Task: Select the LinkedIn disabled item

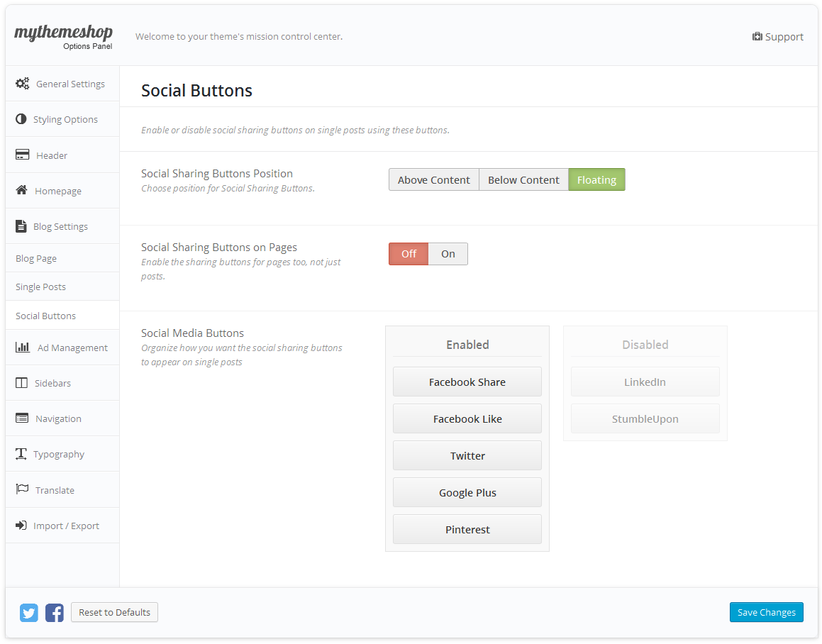Action: [645, 382]
